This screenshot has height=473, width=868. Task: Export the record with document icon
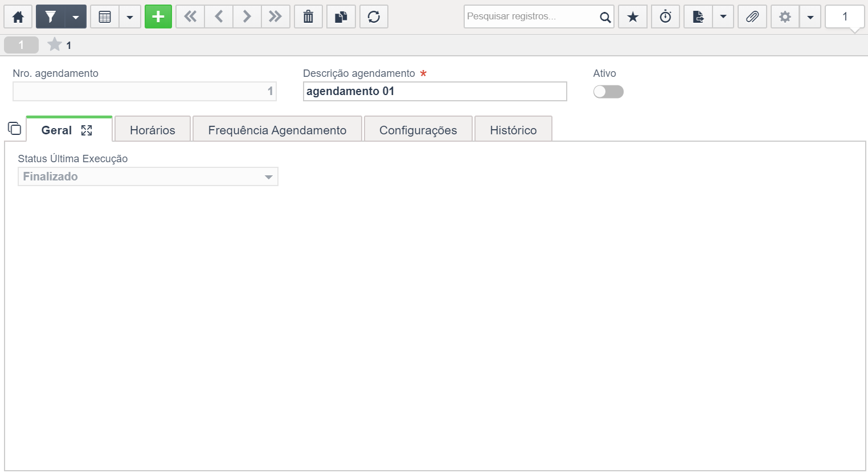coord(698,17)
